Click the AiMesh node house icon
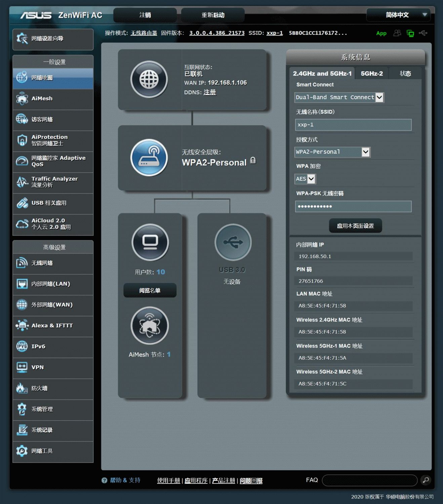 coord(150,326)
